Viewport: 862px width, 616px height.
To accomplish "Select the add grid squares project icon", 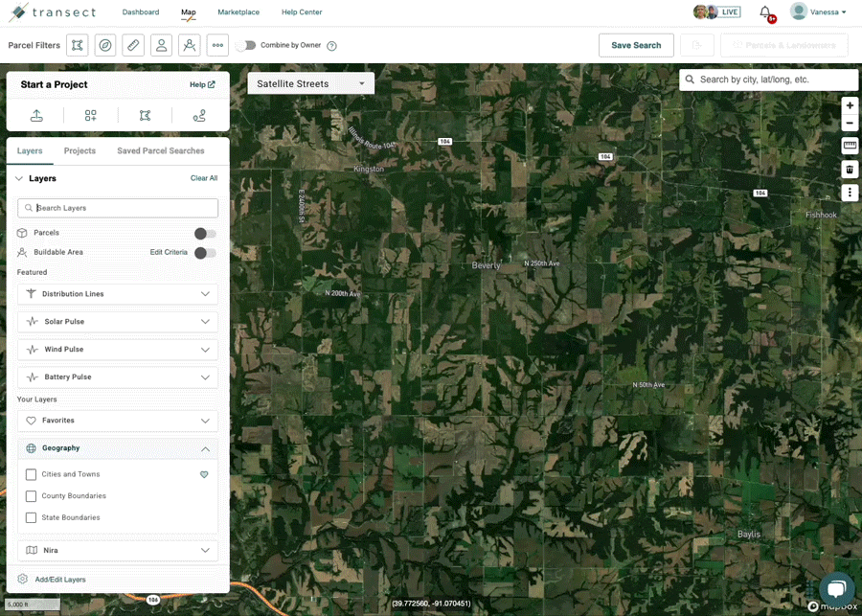I will pyautogui.click(x=91, y=116).
